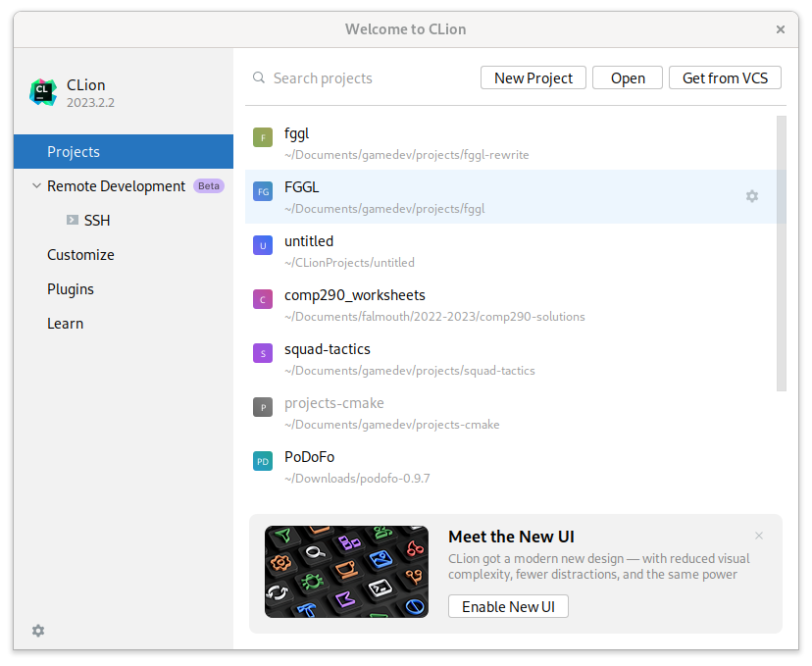Open the untitled project name
Viewport: 812px width, 666px height.
click(x=309, y=241)
